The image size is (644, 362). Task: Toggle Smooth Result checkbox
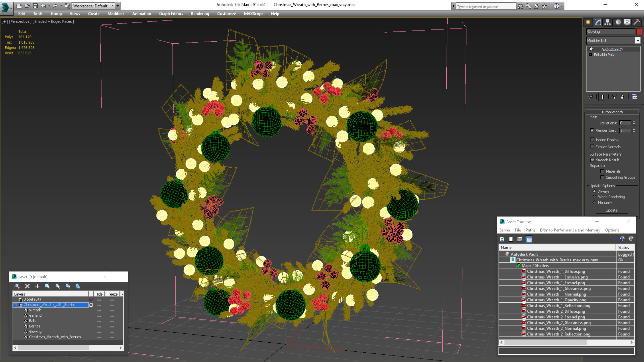[592, 160]
